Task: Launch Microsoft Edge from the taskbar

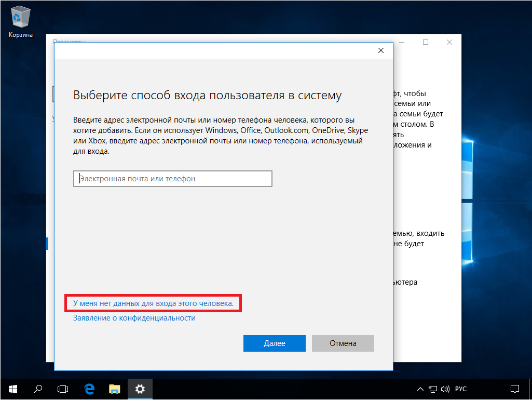Action: [89, 388]
